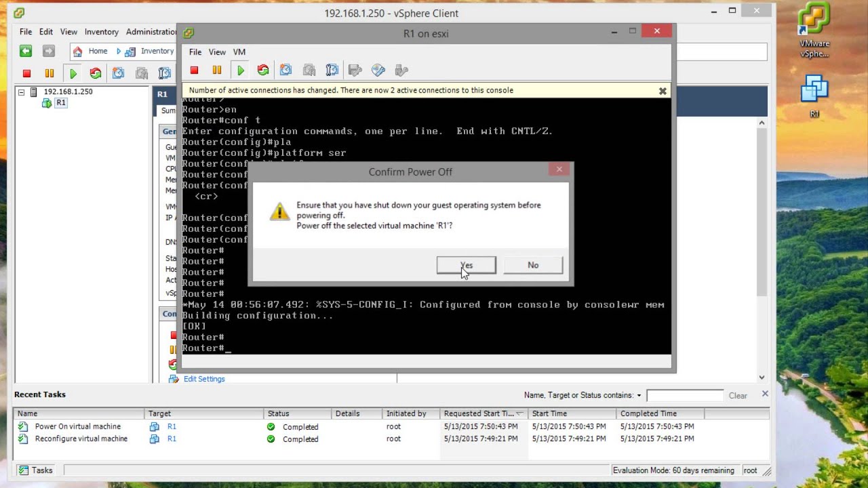The height and width of the screenshot is (488, 868).
Task: Select Power On virtual machine task row
Action: click(x=391, y=427)
